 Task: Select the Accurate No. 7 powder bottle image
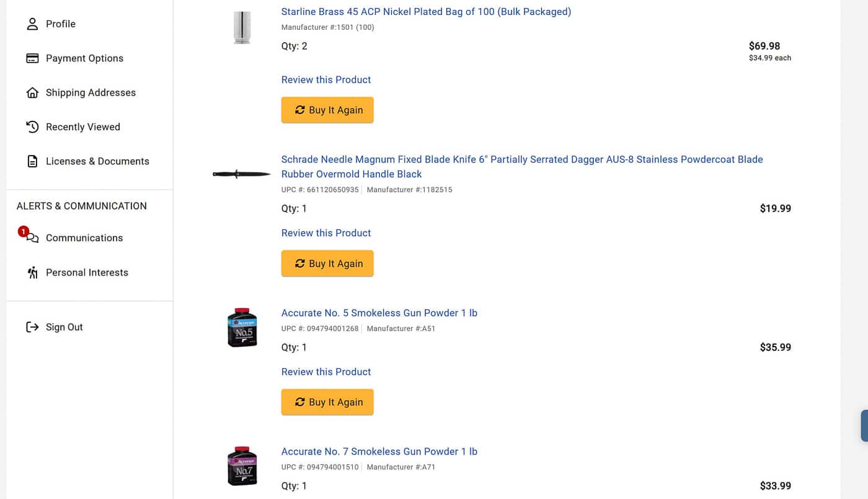click(x=242, y=466)
